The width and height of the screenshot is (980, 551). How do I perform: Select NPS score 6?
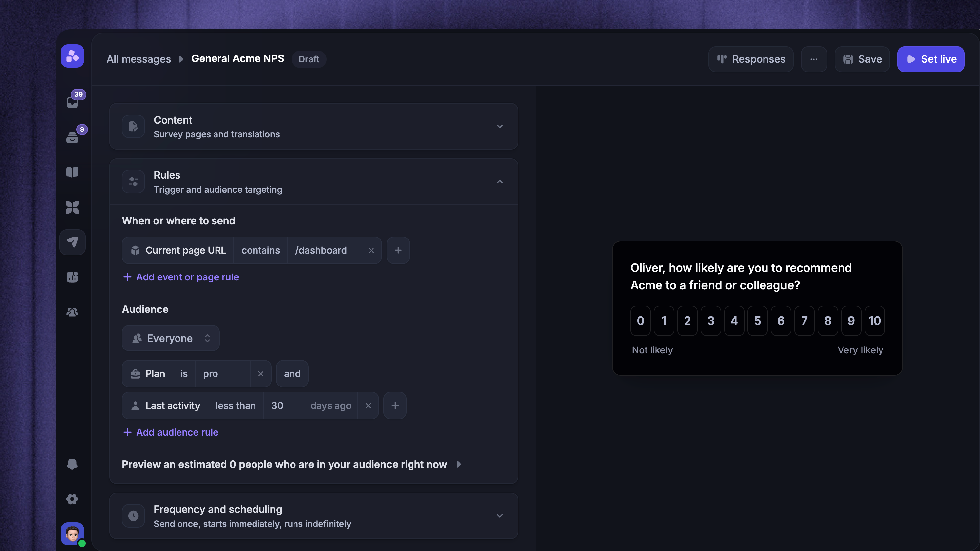point(781,321)
